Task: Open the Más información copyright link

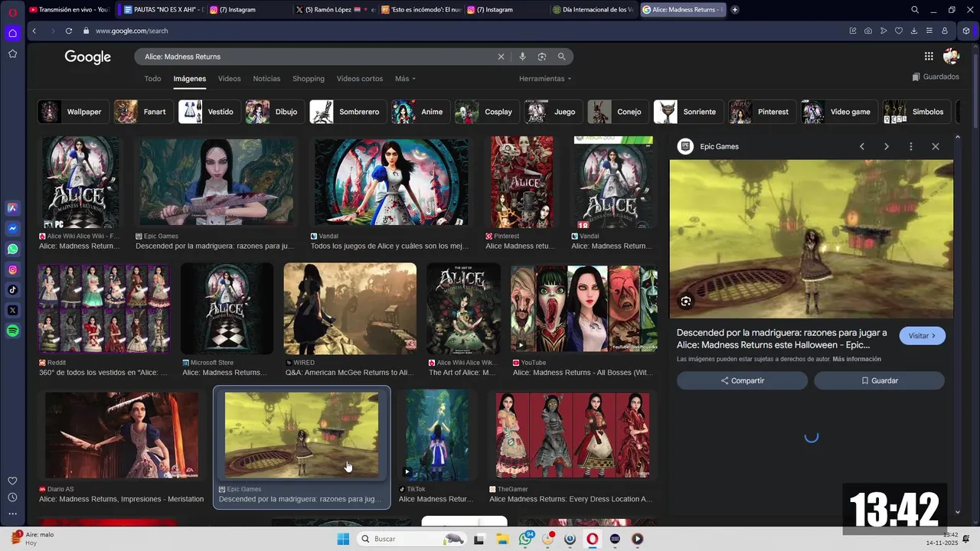Action: 857,359
